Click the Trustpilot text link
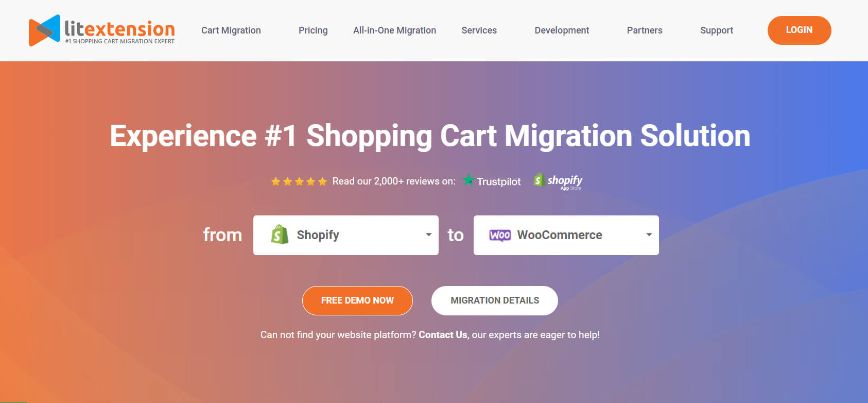Screen dimensions: 868x403 (x=499, y=181)
